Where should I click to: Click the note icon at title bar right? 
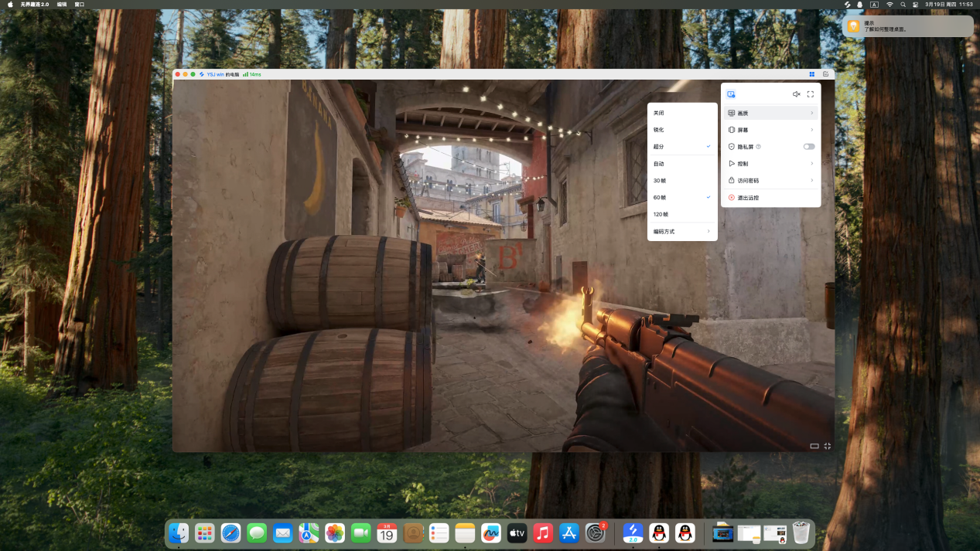[825, 74]
